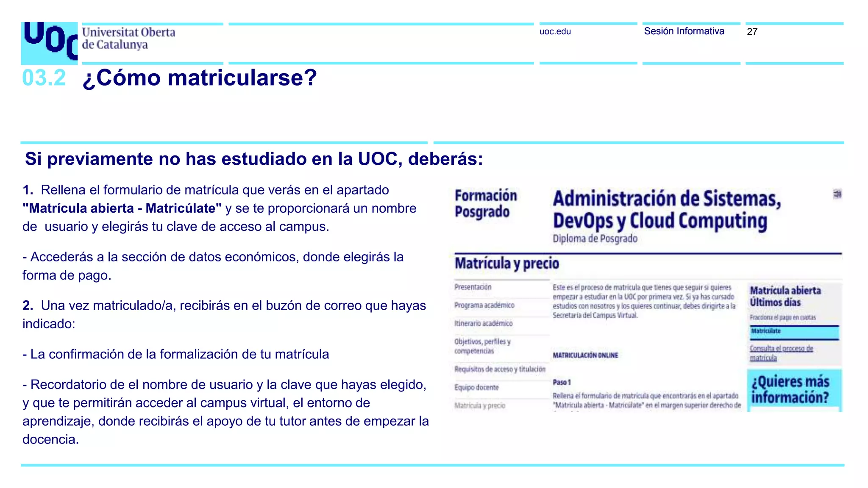Click slide number 27

[x=752, y=32]
